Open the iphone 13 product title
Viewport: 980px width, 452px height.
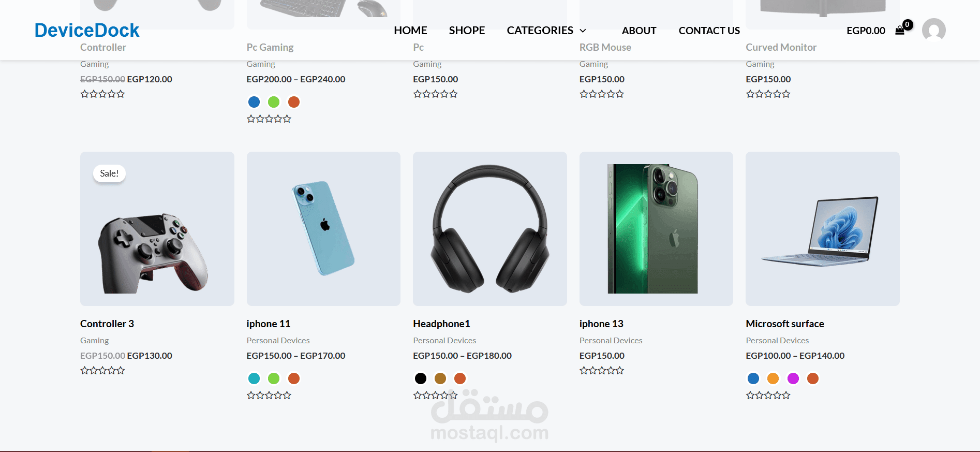point(601,324)
